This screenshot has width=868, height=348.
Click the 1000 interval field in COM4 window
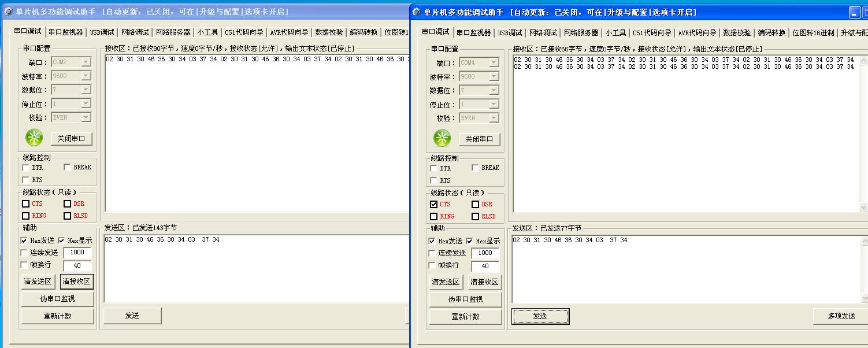485,253
